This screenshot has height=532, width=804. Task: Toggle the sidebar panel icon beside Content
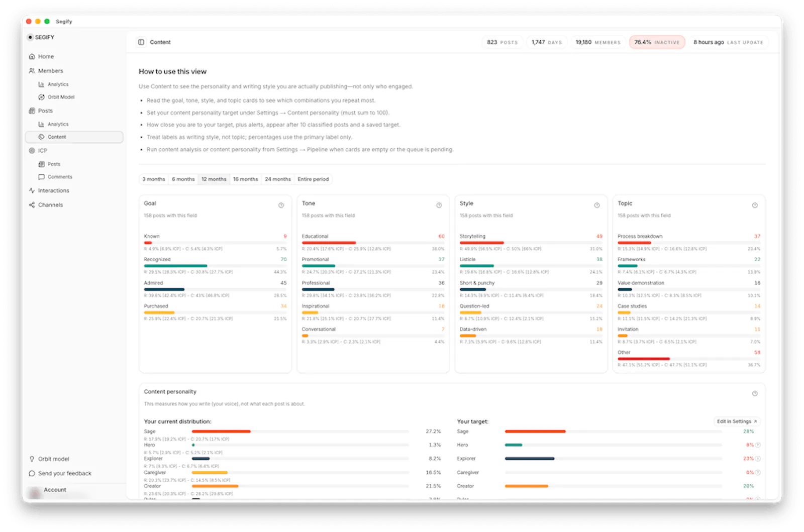[x=141, y=42]
